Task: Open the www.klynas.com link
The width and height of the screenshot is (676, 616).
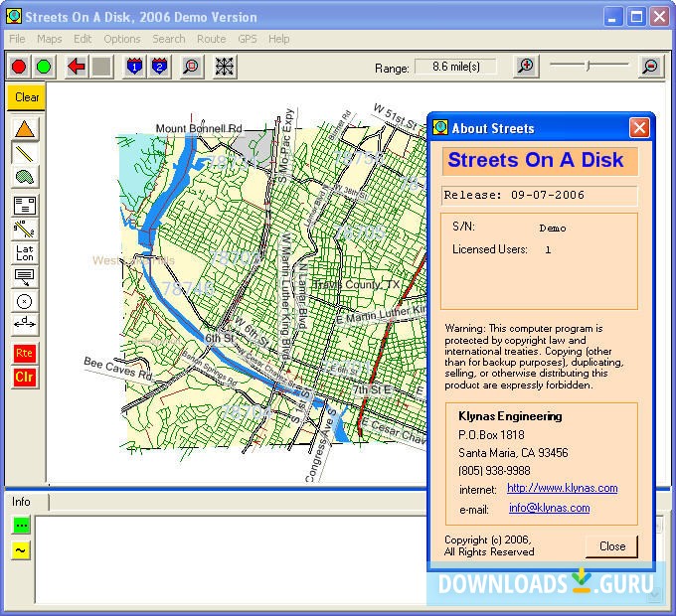Action: [563, 488]
